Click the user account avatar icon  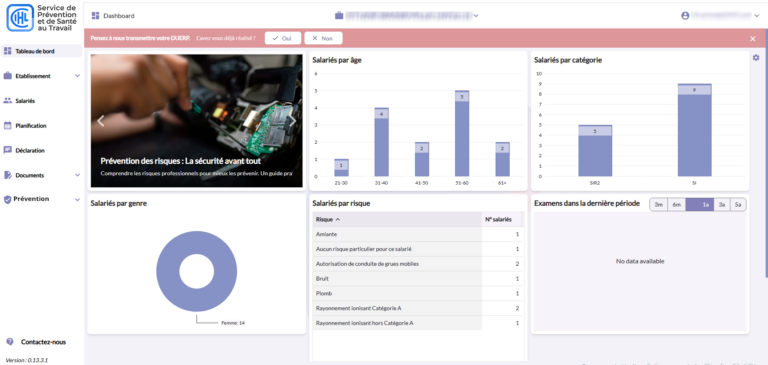point(685,16)
